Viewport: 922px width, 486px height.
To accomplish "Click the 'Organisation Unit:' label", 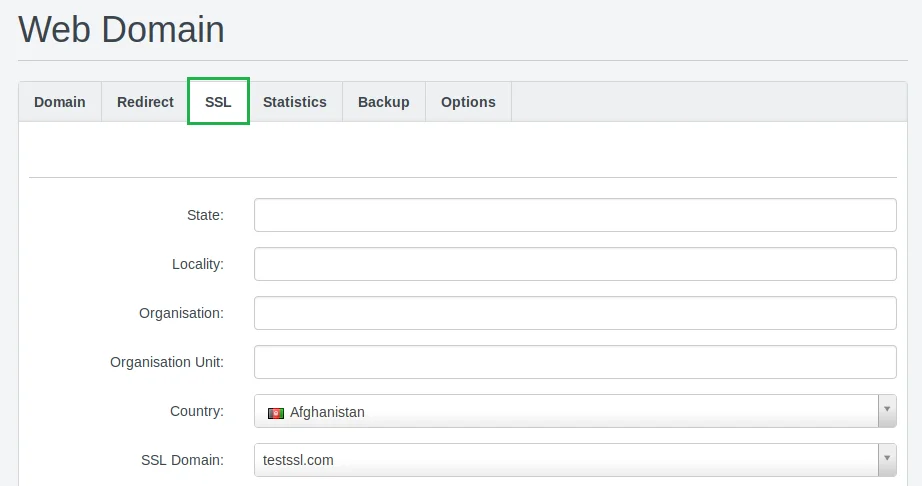I will click(x=167, y=362).
